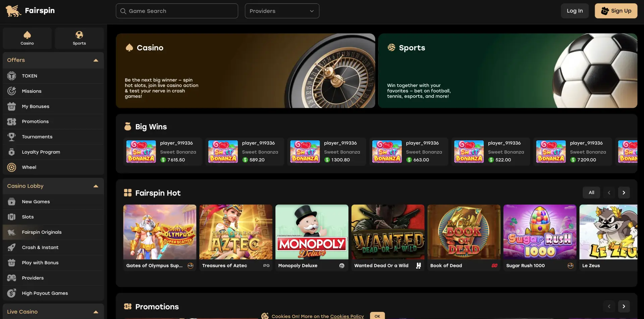Click the Wheel icon in the sidebar
The width and height of the screenshot is (644, 319).
coord(11,167)
